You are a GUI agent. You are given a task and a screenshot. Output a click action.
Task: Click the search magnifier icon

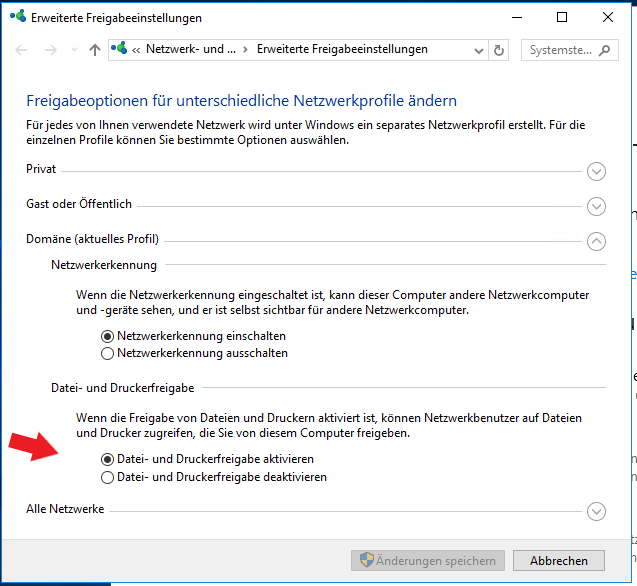pos(606,50)
